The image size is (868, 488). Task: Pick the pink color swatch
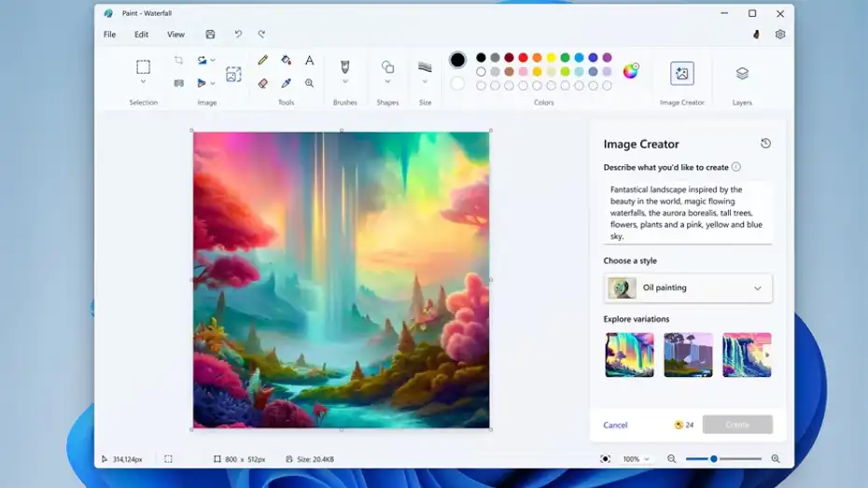pyautogui.click(x=523, y=71)
